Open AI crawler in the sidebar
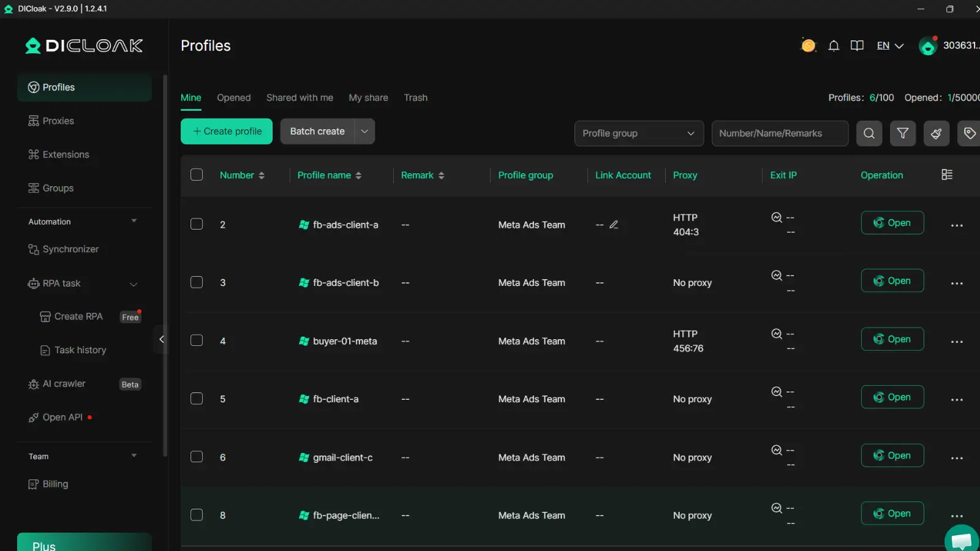This screenshot has width=980, height=551. [85, 384]
